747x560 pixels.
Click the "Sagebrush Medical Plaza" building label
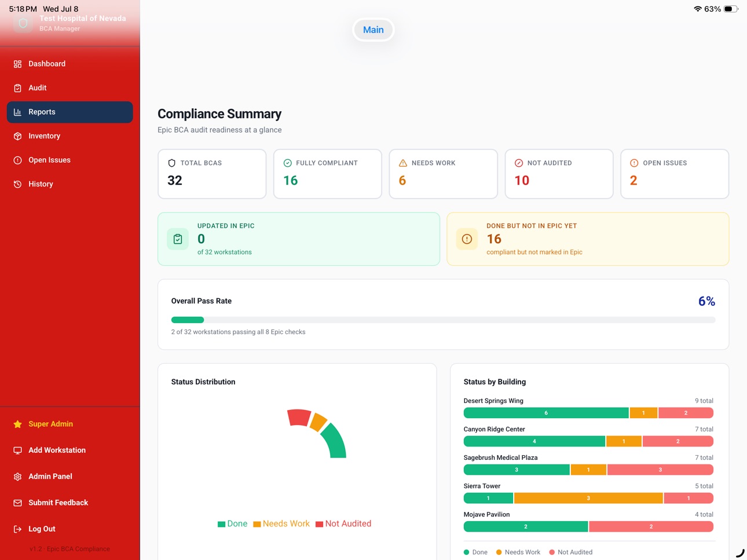[x=500, y=457]
